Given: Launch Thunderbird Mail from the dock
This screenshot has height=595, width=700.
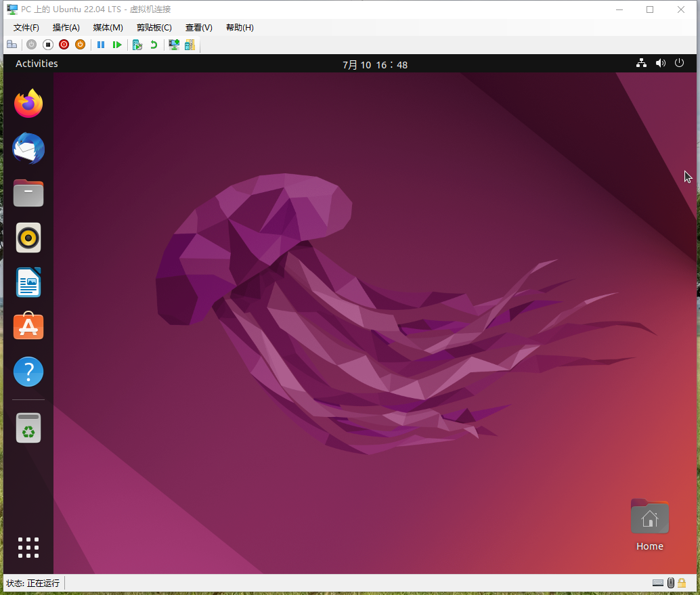Looking at the screenshot, I should coord(28,149).
